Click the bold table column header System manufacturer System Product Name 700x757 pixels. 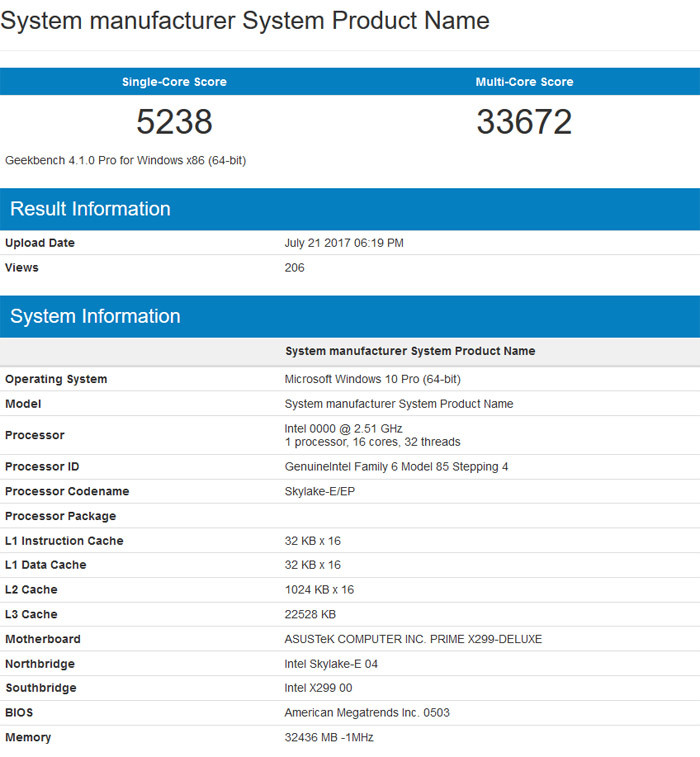pyautogui.click(x=410, y=351)
